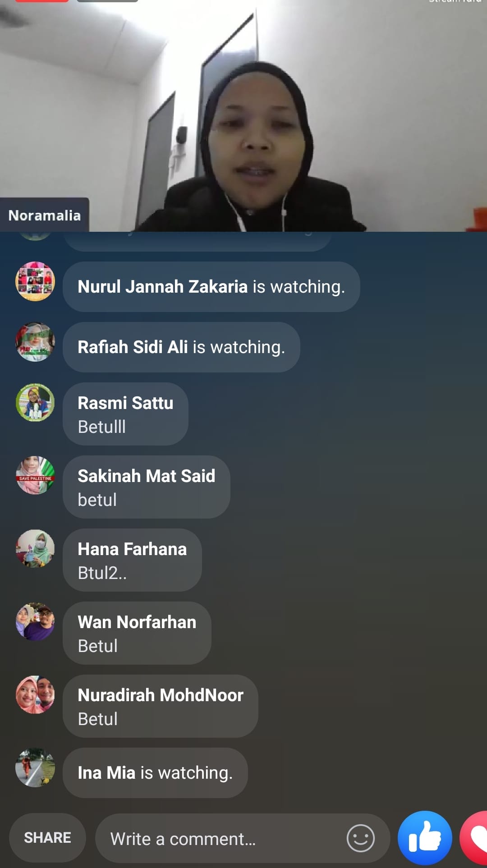
Task: Select Wan Norfarhan's Betul comment
Action: 137,633
